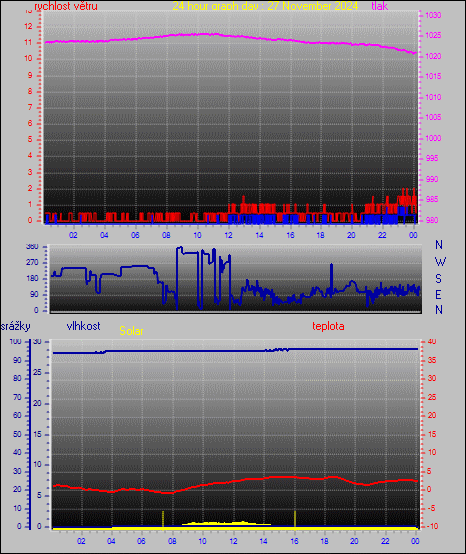Click the 'E' compass direction letter

click(x=438, y=294)
